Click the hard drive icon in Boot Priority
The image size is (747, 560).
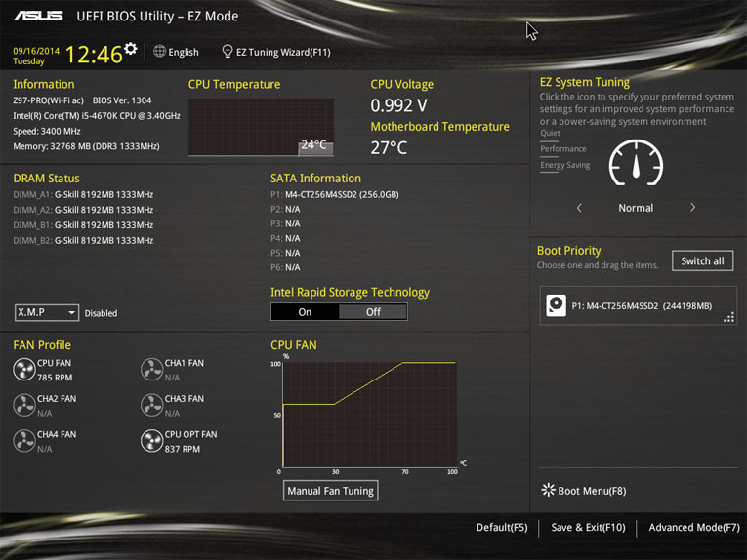pos(556,305)
